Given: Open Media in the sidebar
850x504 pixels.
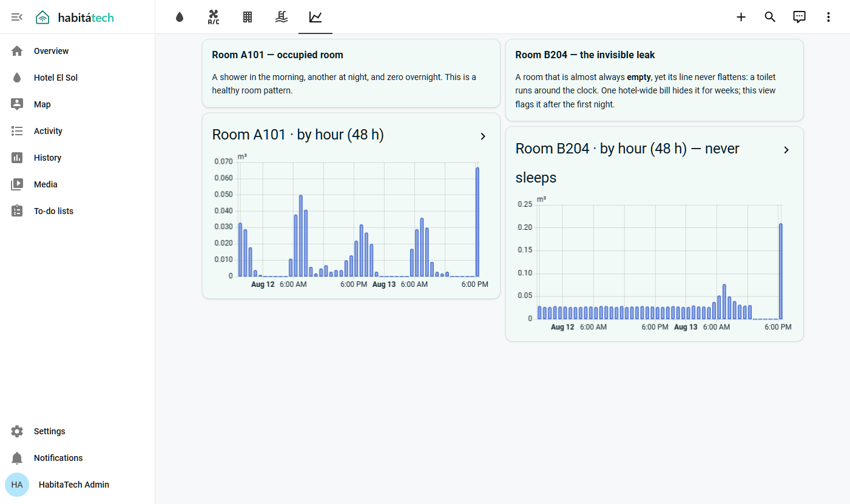Looking at the screenshot, I should (78, 184).
